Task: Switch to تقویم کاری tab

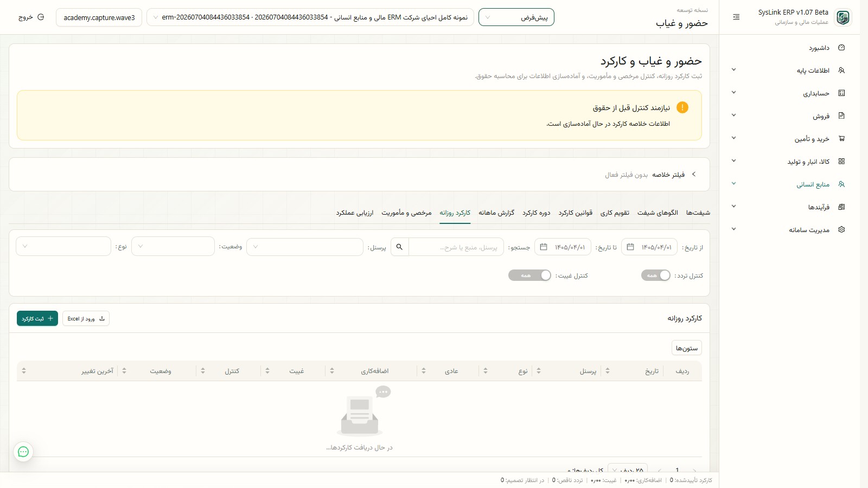Action: [615, 213]
